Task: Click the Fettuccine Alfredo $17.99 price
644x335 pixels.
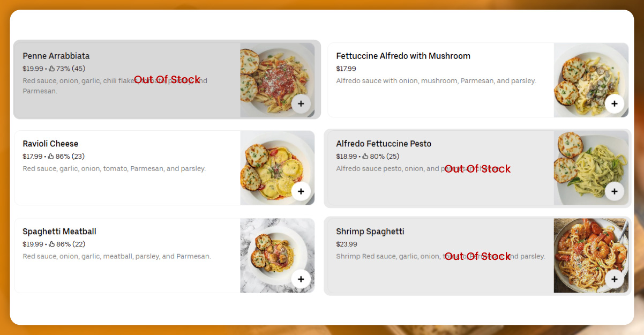Action: (x=346, y=69)
